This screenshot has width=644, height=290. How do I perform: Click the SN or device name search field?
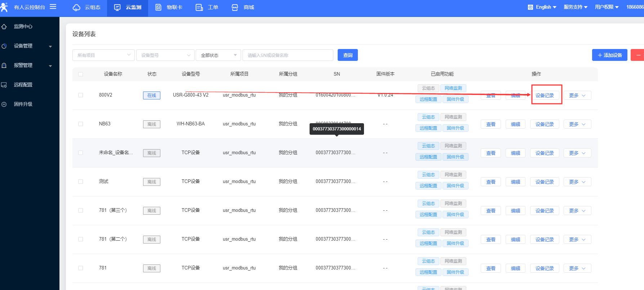click(x=288, y=55)
